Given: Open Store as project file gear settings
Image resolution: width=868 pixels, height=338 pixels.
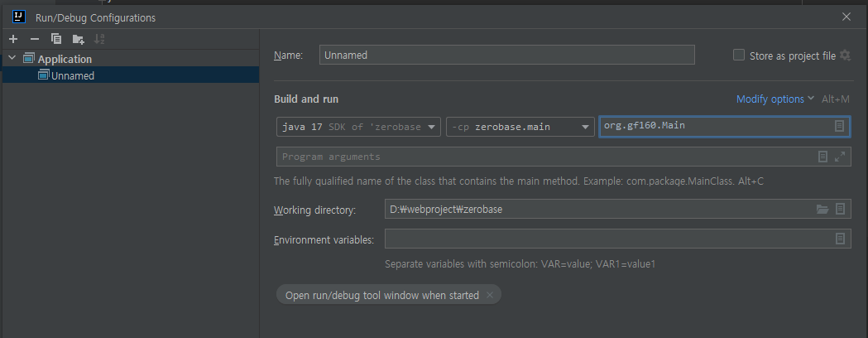Looking at the screenshot, I should point(845,56).
